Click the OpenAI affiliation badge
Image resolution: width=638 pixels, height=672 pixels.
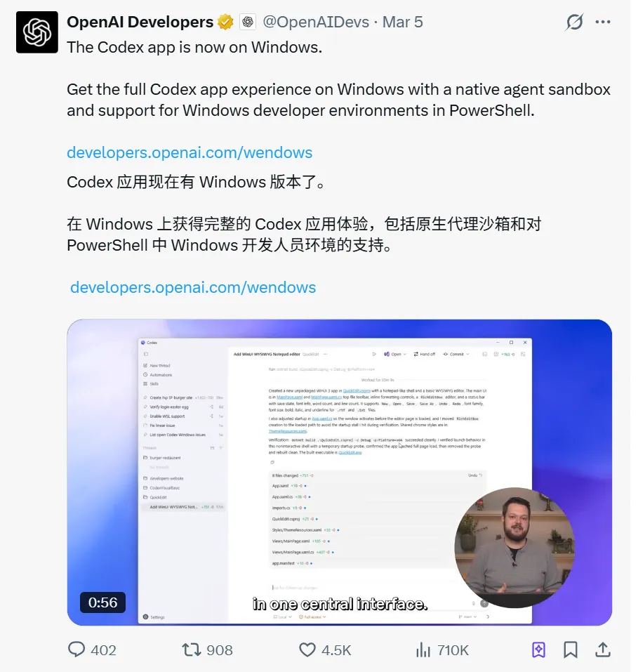click(x=248, y=22)
